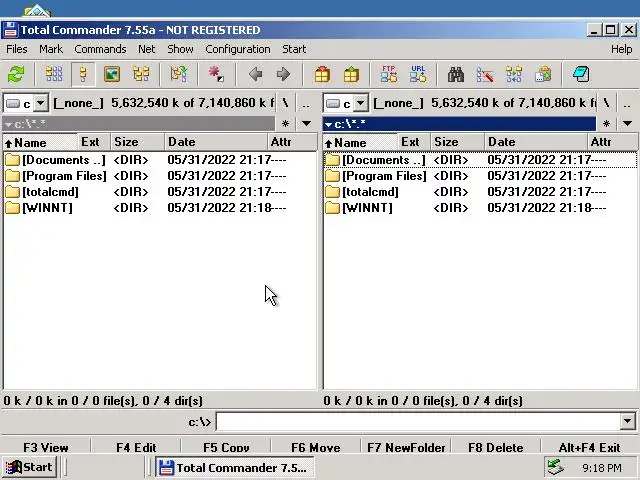Click the F3 View button
Image resolution: width=640 pixels, height=480 pixels.
pos(46,447)
